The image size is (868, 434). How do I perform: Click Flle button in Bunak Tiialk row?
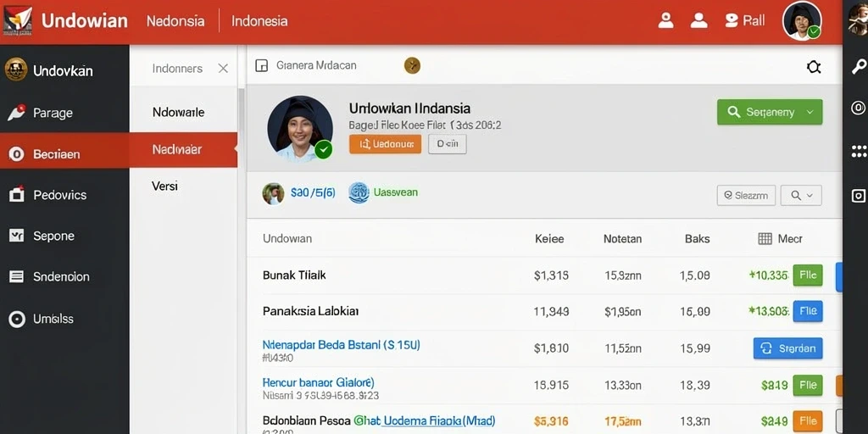pos(808,275)
